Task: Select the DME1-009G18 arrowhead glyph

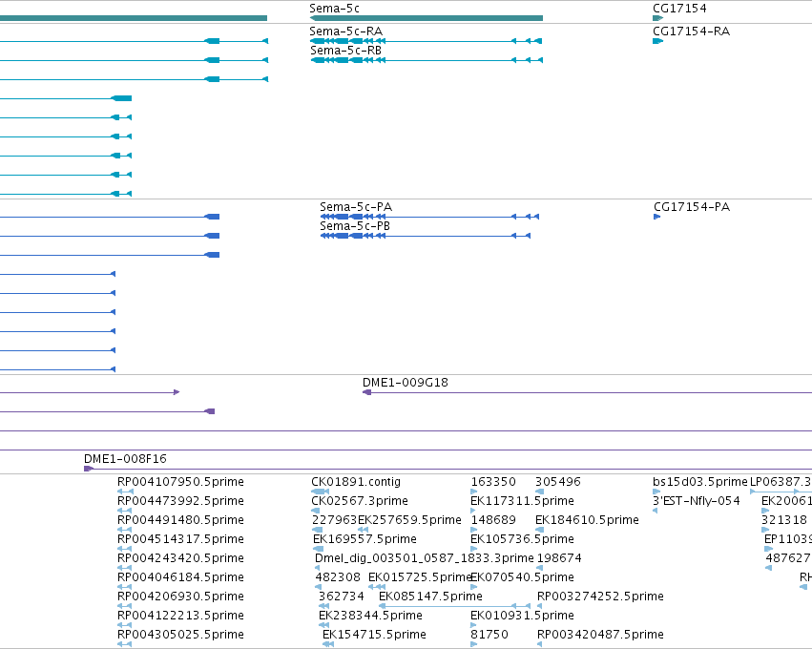Action: [x=366, y=392]
